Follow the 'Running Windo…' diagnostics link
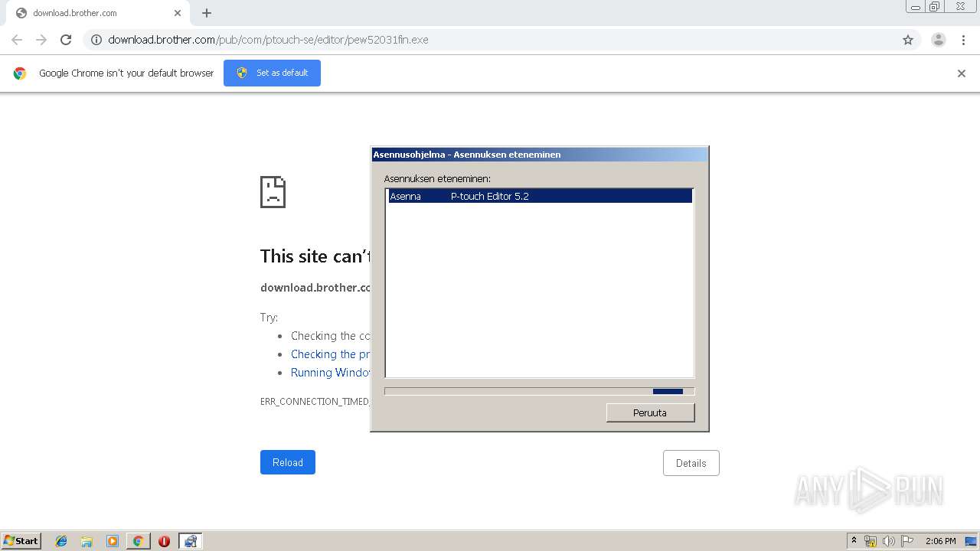980x551 pixels. [331, 373]
